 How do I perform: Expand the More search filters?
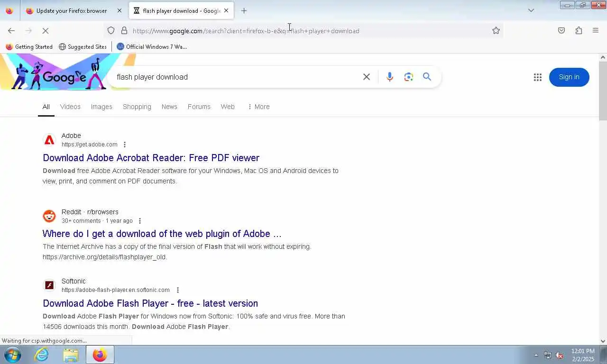click(x=259, y=107)
